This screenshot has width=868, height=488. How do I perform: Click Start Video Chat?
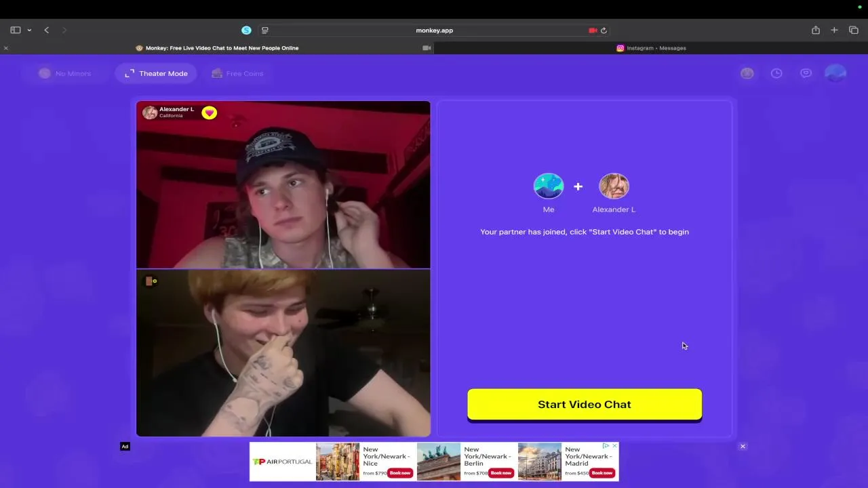click(x=585, y=405)
